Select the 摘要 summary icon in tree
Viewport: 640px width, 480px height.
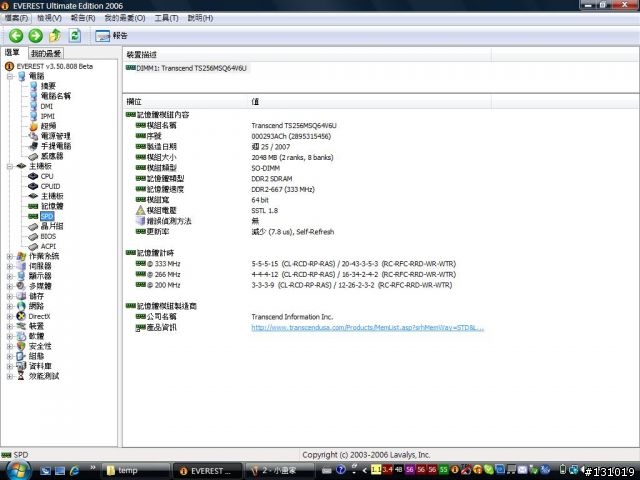point(33,86)
